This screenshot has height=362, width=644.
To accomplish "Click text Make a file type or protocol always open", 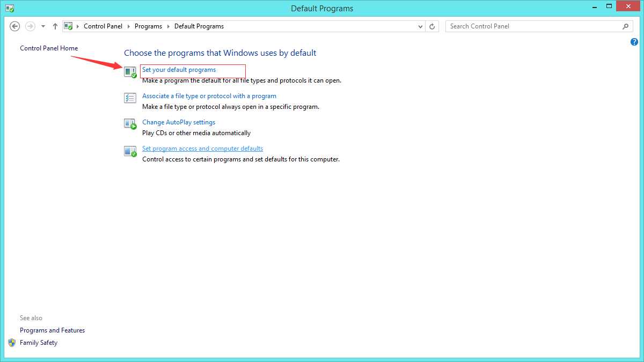I will point(231,107).
